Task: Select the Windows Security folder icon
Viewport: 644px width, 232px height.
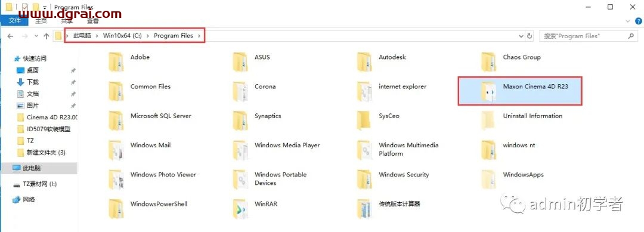Action: point(364,180)
